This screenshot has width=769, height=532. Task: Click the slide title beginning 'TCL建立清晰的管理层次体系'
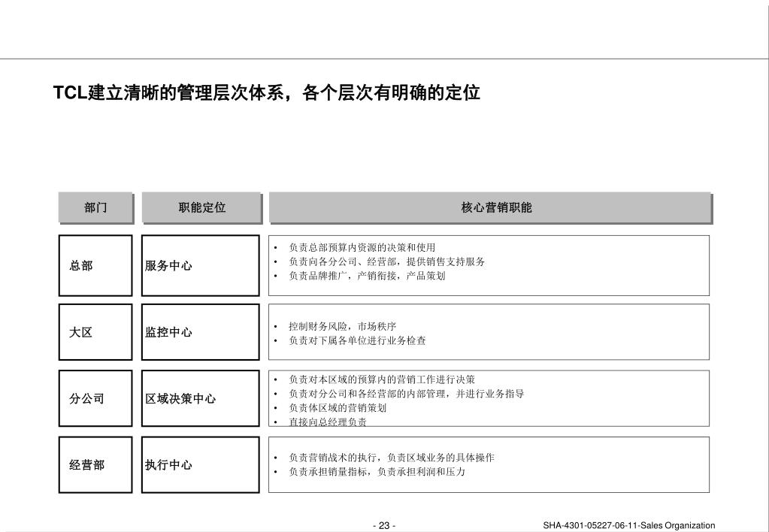click(x=266, y=92)
